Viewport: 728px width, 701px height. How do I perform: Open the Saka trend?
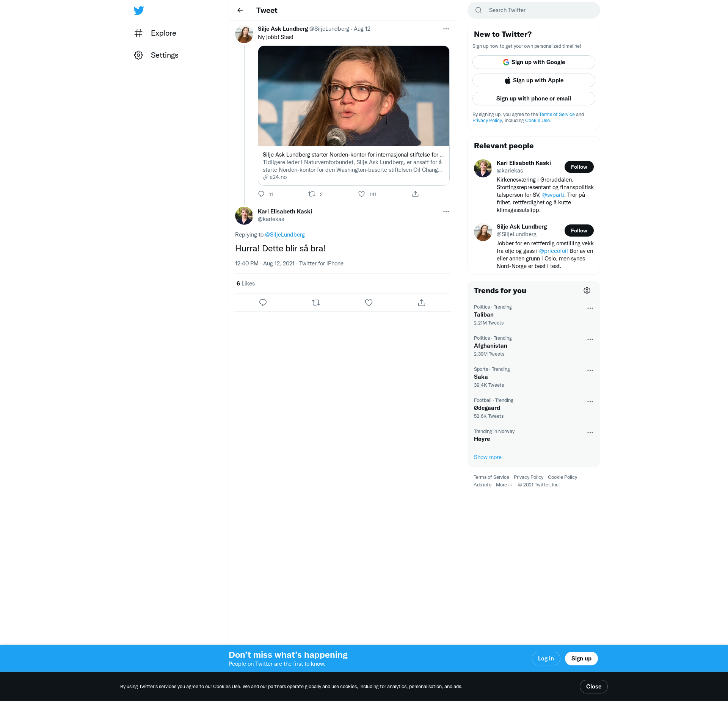pyautogui.click(x=533, y=377)
